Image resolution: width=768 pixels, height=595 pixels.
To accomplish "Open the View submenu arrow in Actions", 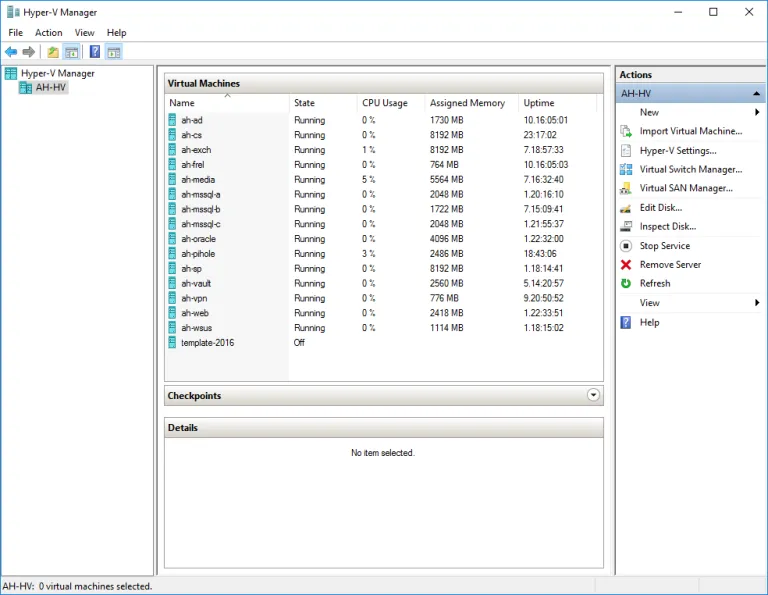I will pyautogui.click(x=757, y=303).
